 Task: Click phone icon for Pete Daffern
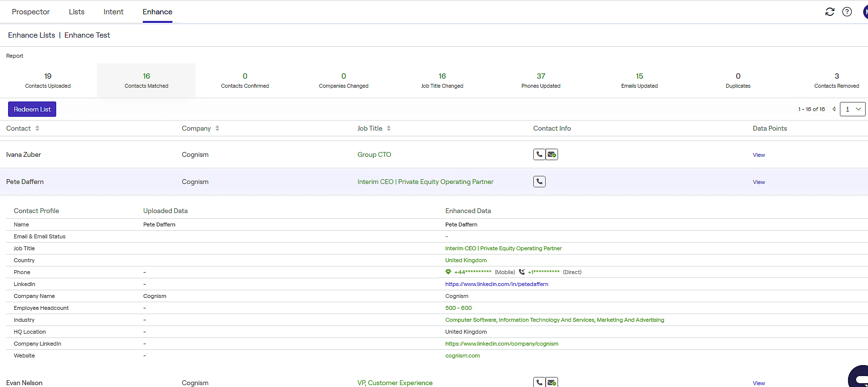(x=539, y=182)
